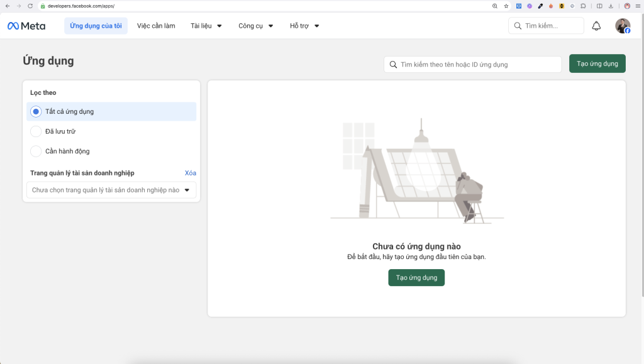Click the top-right "Tạo ứng dụng" button

[597, 63]
